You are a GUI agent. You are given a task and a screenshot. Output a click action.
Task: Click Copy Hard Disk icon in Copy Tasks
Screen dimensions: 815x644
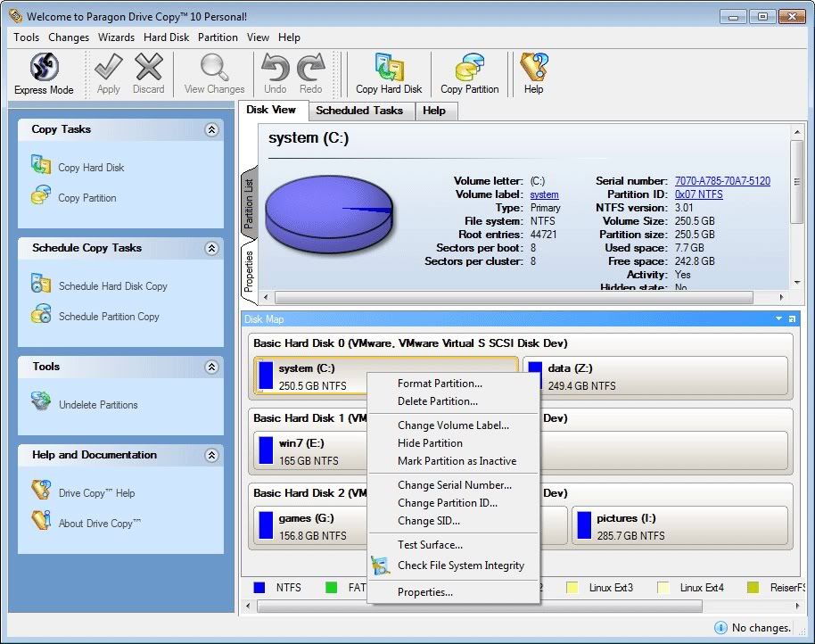pyautogui.click(x=40, y=164)
